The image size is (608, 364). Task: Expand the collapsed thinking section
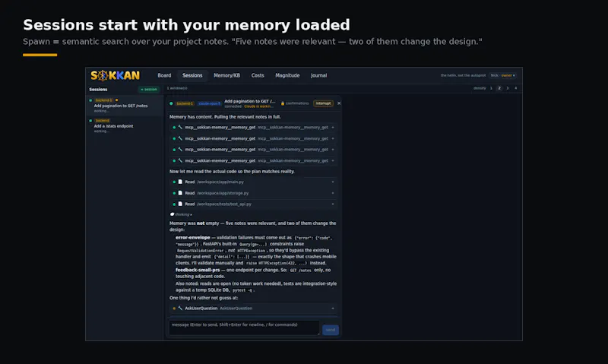181,214
